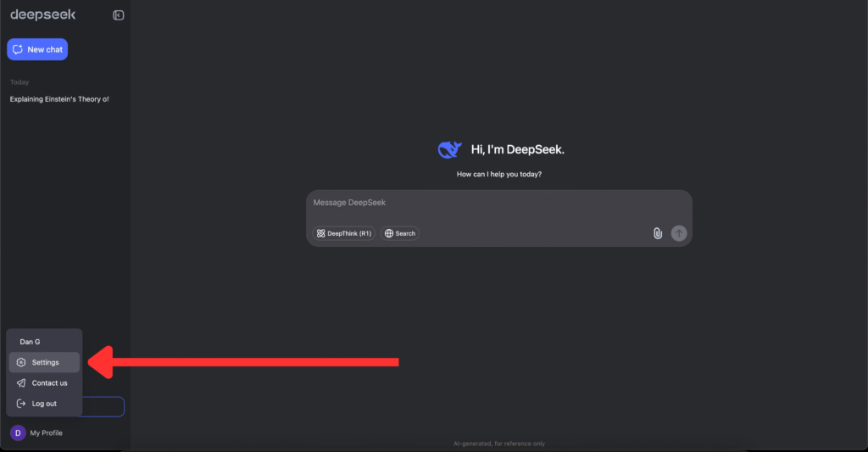Click the Settings gear icon
Screen dimensions: 868x452
point(21,362)
